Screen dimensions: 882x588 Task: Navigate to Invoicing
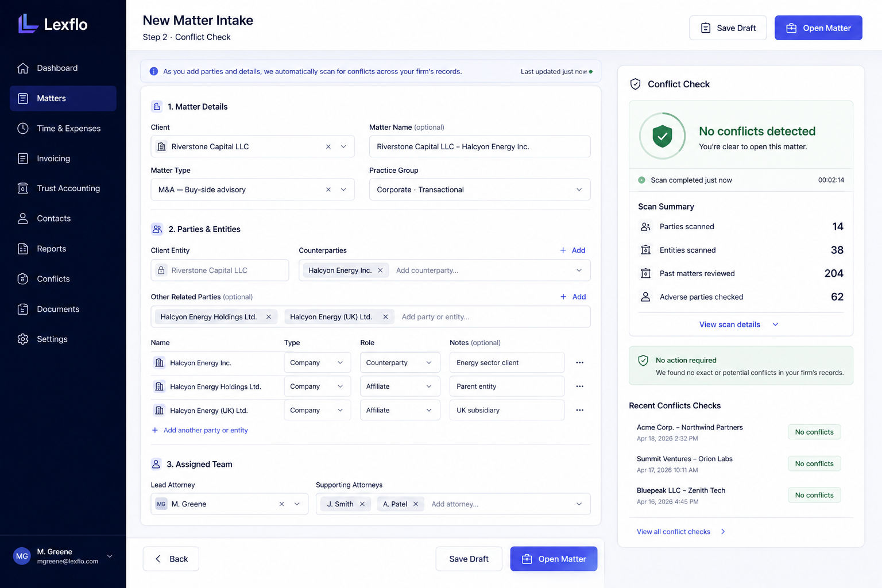63,158
